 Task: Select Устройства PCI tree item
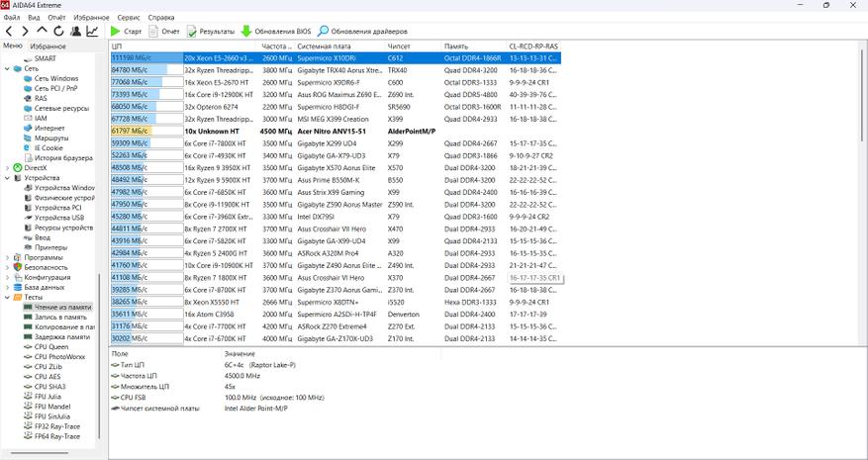pyautogui.click(x=57, y=208)
